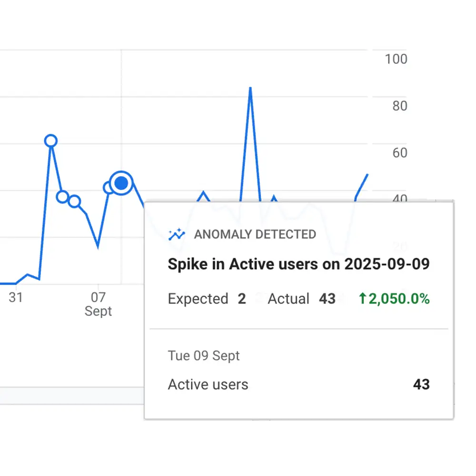Click the horizontal scrollbar track below chart
Image resolution: width=476 pixels, height=476 pixels.
71,395
